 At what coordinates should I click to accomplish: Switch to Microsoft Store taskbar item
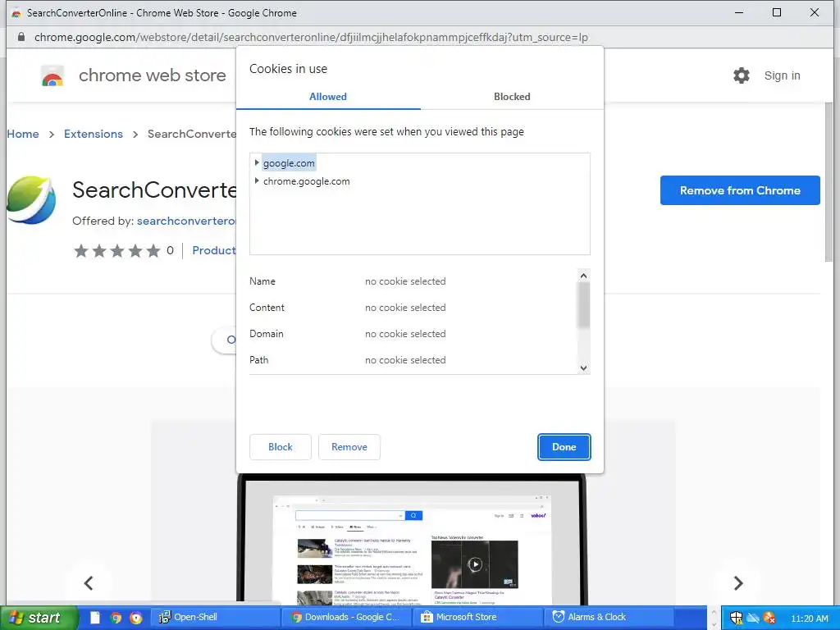tap(477, 617)
